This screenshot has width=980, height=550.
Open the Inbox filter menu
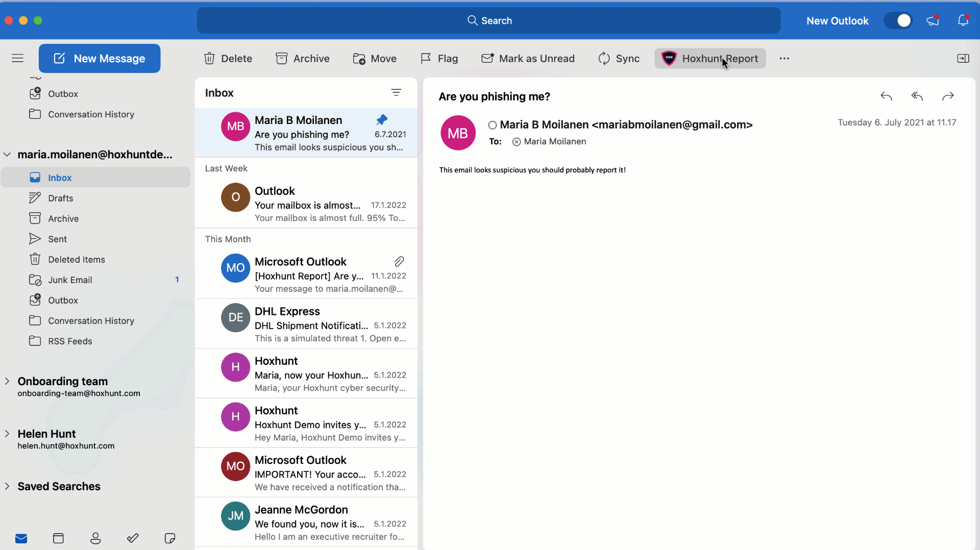[396, 92]
